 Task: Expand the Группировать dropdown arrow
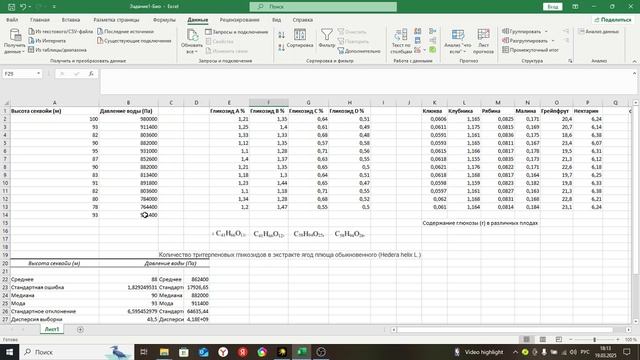546,31
